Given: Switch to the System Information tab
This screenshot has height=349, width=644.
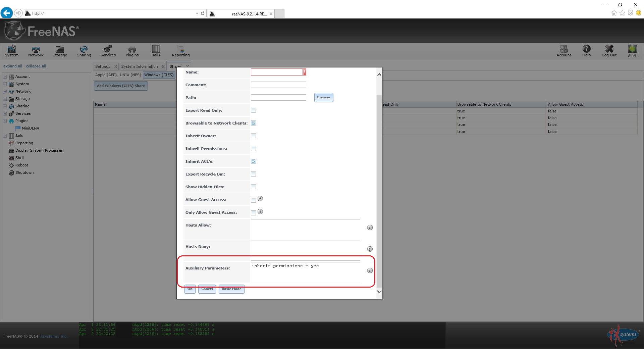Looking at the screenshot, I should [x=140, y=66].
